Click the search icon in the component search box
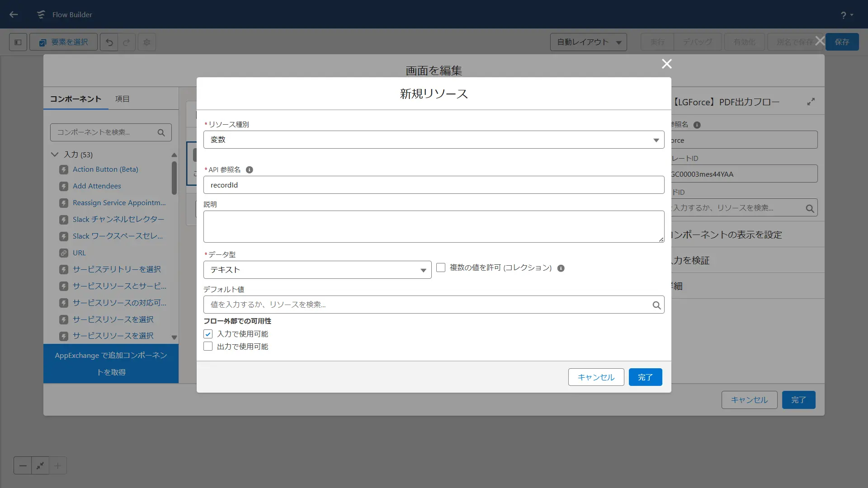This screenshot has width=868, height=488. pyautogui.click(x=161, y=133)
